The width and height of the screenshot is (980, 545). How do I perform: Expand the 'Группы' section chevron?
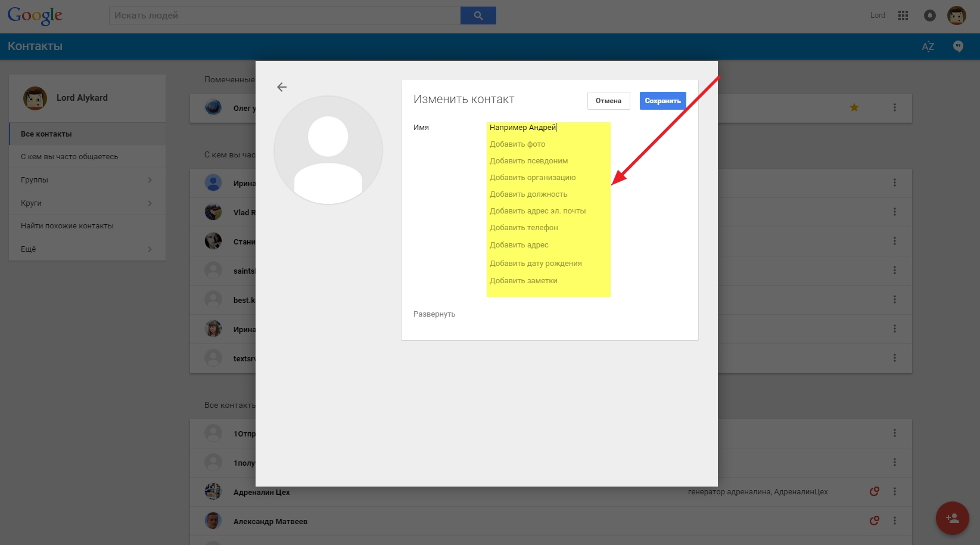(x=150, y=180)
